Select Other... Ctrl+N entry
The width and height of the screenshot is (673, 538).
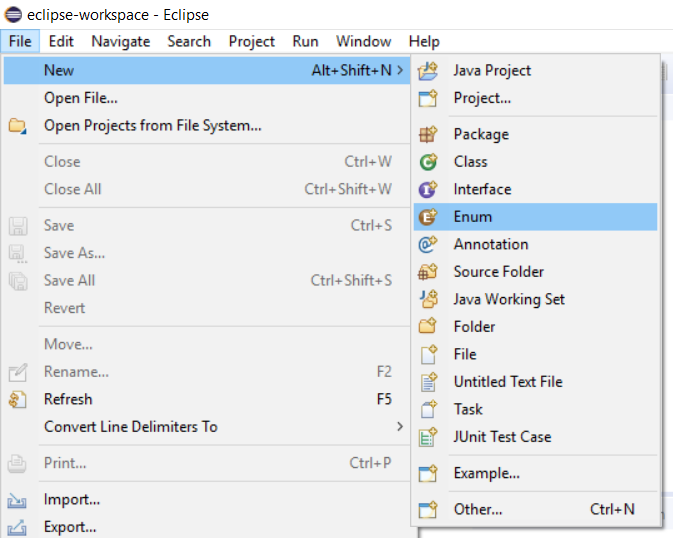[536, 509]
